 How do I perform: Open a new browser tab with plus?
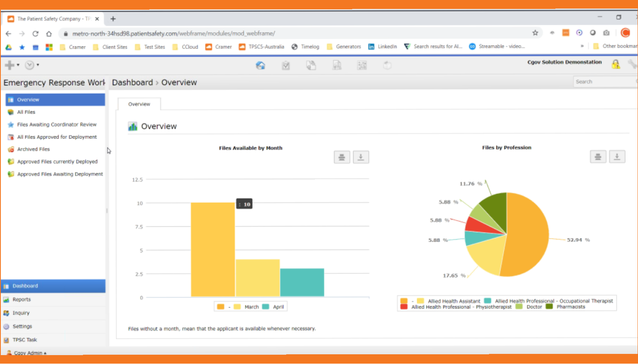(x=113, y=19)
